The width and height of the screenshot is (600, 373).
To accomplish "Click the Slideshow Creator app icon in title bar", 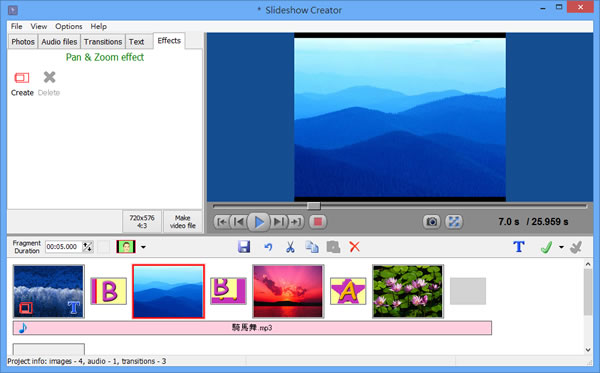I will 13,10.
